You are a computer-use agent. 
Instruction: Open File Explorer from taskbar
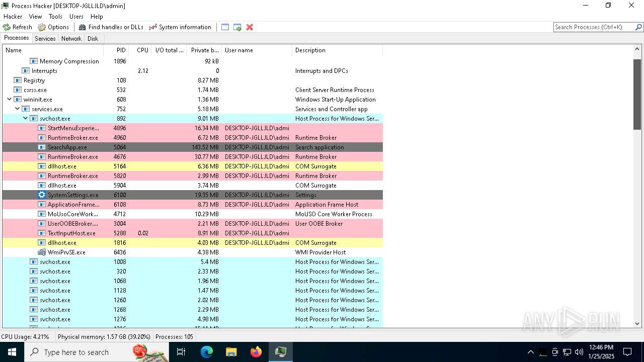coord(231,352)
